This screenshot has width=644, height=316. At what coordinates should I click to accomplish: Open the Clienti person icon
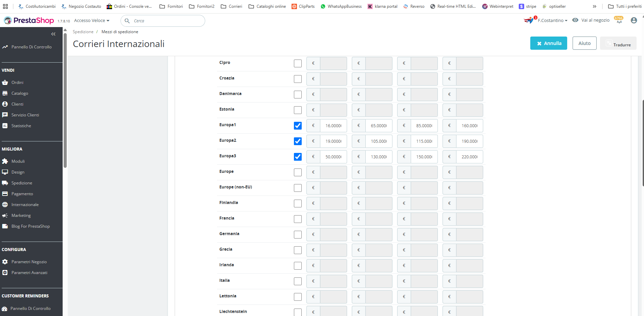(5, 104)
